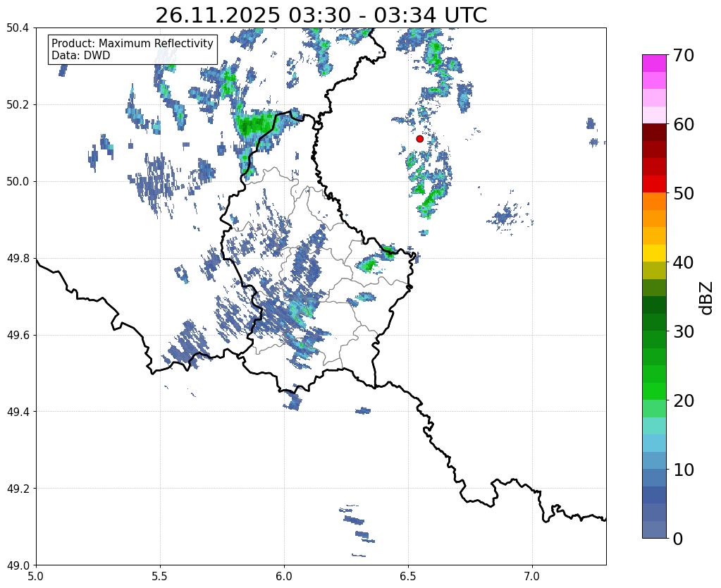This screenshot has width=721, height=588.
Task: Click the 30 label on the colorbar
Action: point(683,331)
